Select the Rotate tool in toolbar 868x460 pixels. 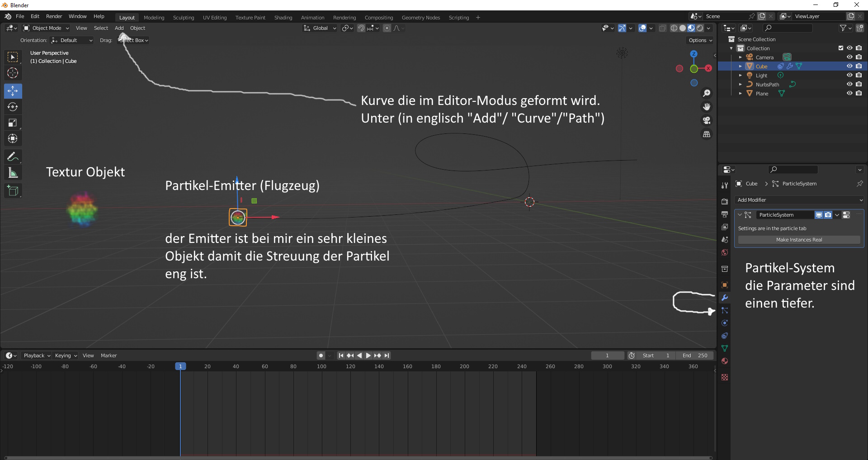pos(13,107)
